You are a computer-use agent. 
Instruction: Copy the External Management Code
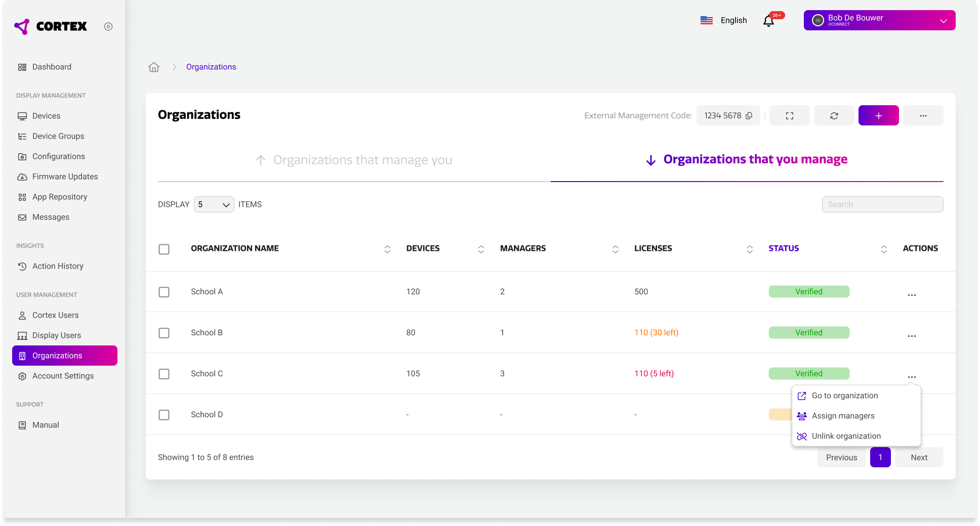click(750, 115)
